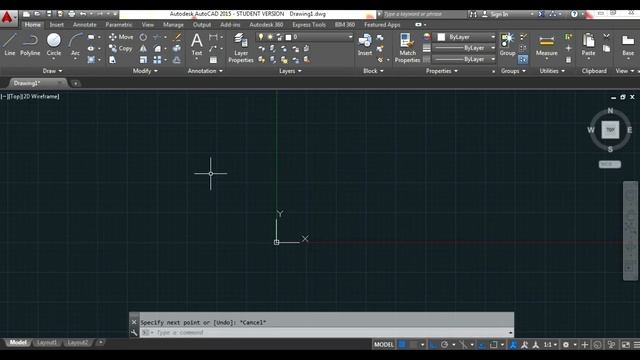Select the Erase tool in Modify
640x360 pixels.
(177, 37)
